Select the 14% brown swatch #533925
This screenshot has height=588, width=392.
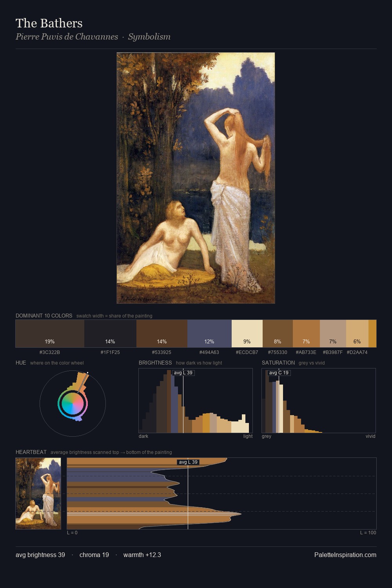tap(162, 334)
